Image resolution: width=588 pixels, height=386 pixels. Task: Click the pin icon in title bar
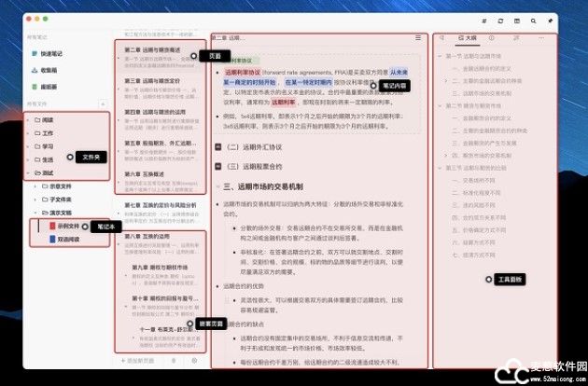(x=550, y=20)
